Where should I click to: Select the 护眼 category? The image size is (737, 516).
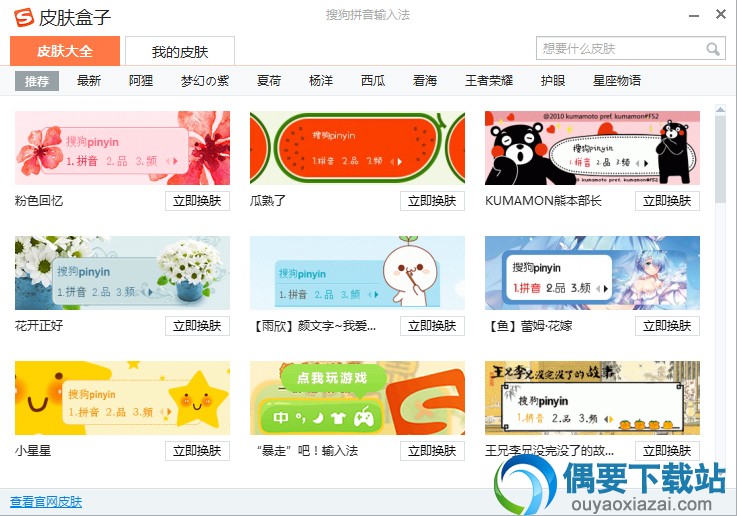tap(553, 81)
